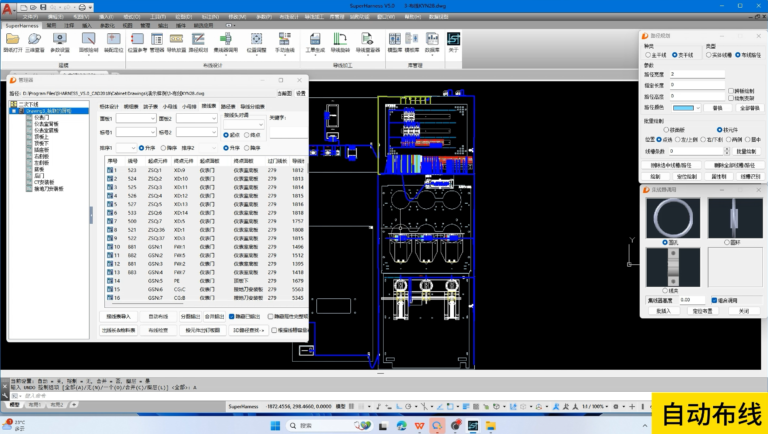Viewport: 768px width, 434px height.
Task: Select the 圆杆 radio in hub dialog
Action: pyautogui.click(x=727, y=242)
